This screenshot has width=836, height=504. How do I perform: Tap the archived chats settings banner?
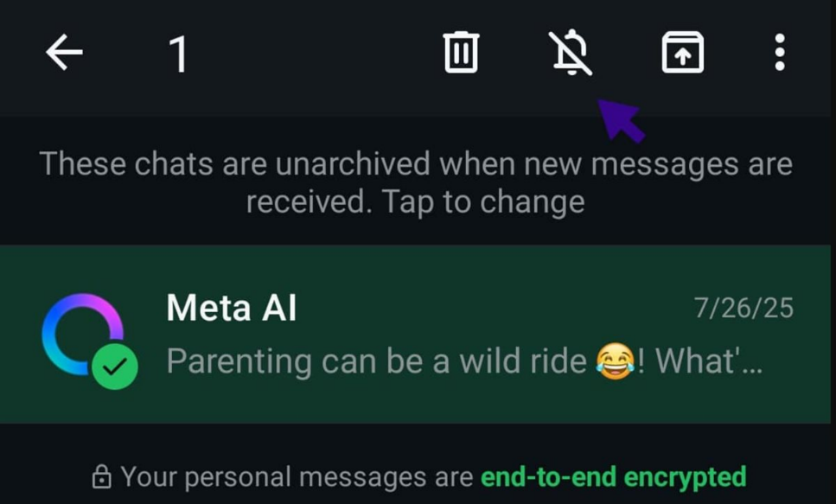(418, 182)
